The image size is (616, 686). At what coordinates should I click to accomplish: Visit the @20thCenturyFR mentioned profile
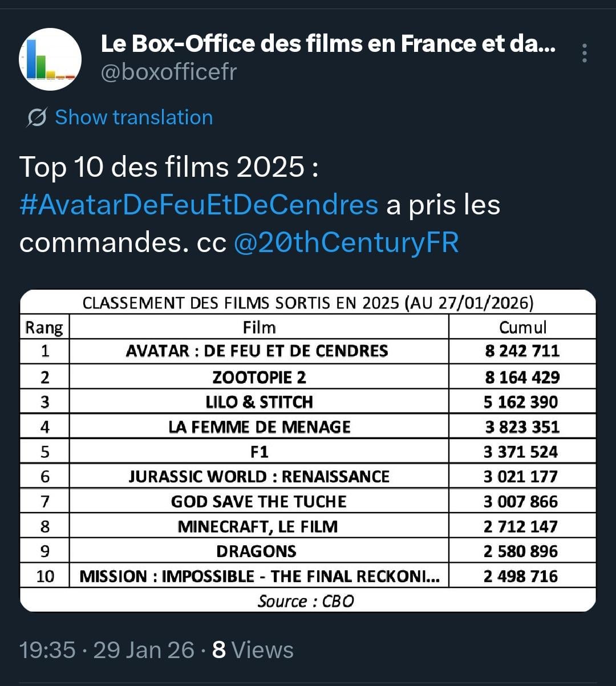click(x=346, y=242)
